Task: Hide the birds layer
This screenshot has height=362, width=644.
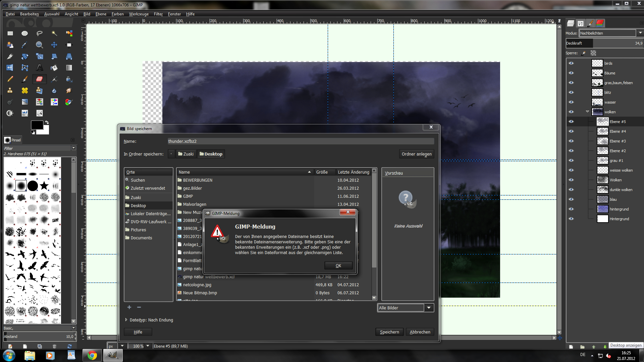Action: (x=571, y=63)
